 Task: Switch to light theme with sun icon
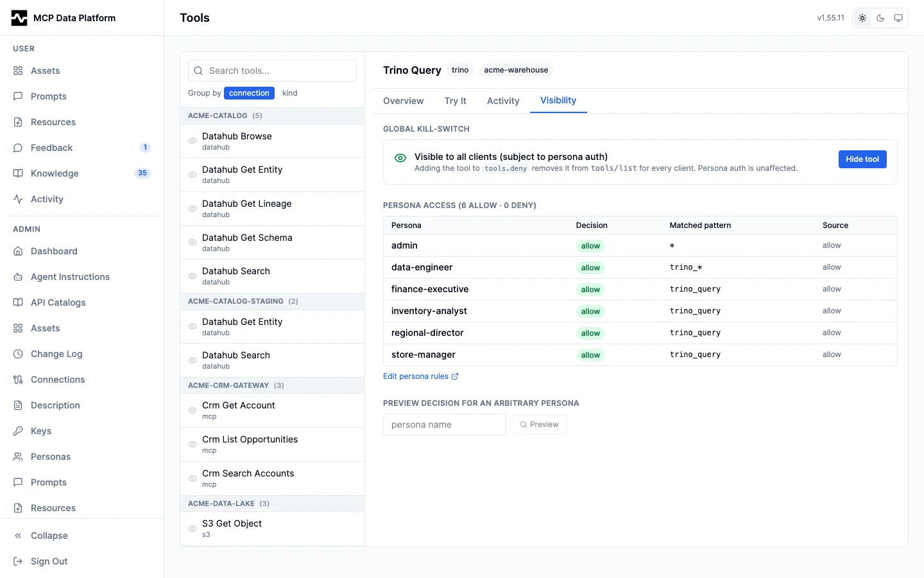[x=862, y=18]
